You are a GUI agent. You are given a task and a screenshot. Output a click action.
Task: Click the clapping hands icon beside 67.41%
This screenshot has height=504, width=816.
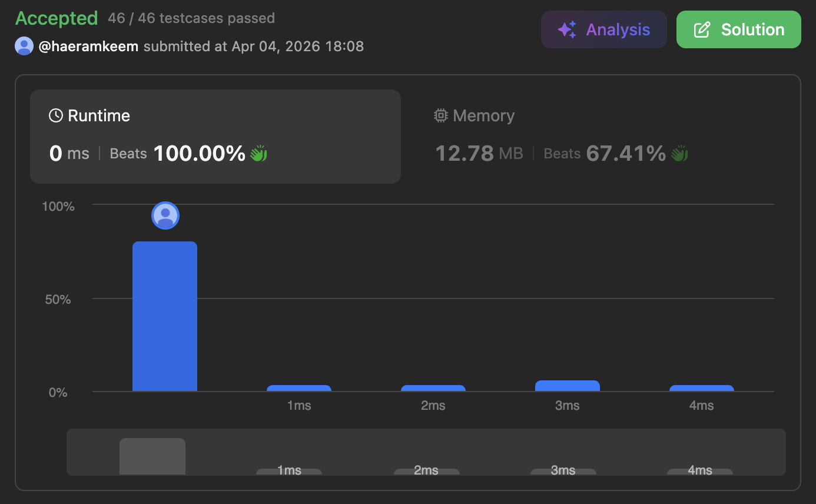(679, 154)
